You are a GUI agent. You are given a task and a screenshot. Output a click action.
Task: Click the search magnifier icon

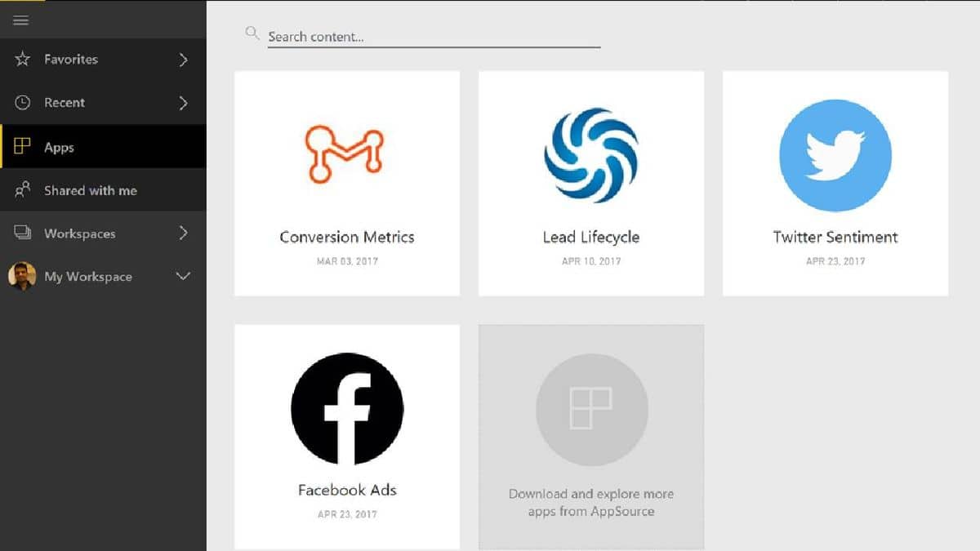click(252, 33)
